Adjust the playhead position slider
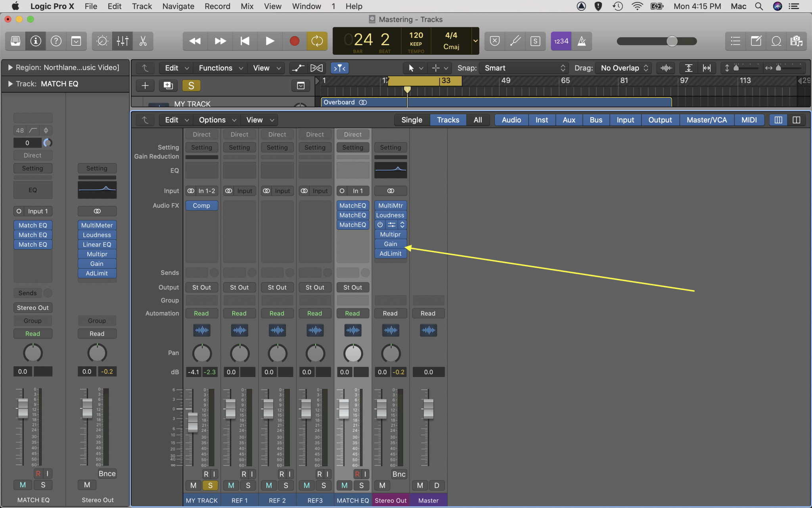Viewport: 812px width, 508px height. coord(671,41)
